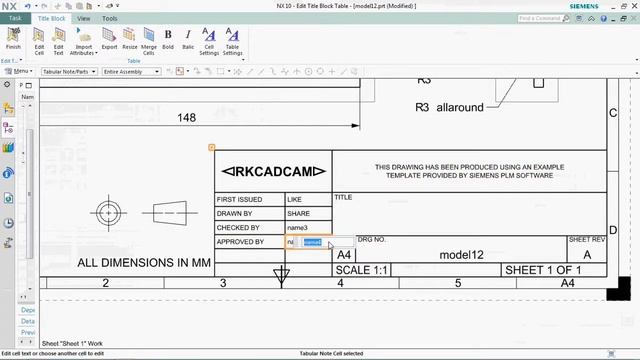The width and height of the screenshot is (640, 360).
Task: Click the Undo arrow in title bar
Action: (28, 6)
